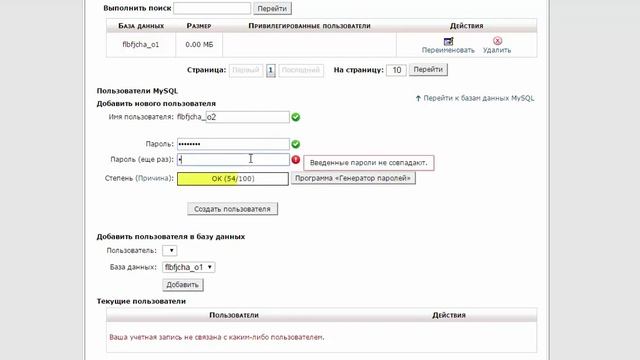Click the Размер column header
This screenshot has width=640, height=360.
(199, 26)
